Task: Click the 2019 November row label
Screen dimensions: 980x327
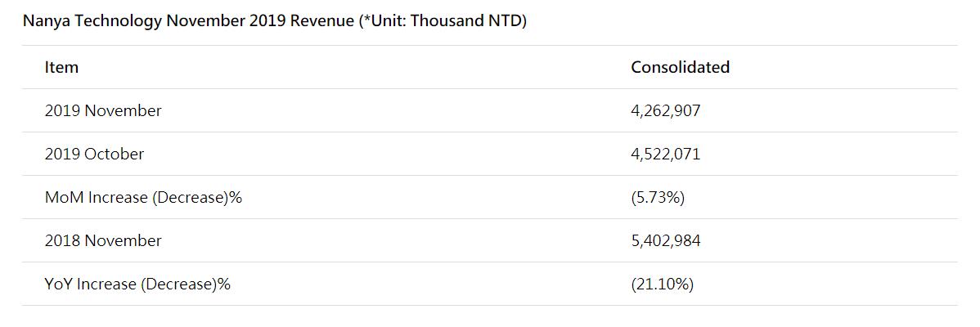Action: point(103,110)
